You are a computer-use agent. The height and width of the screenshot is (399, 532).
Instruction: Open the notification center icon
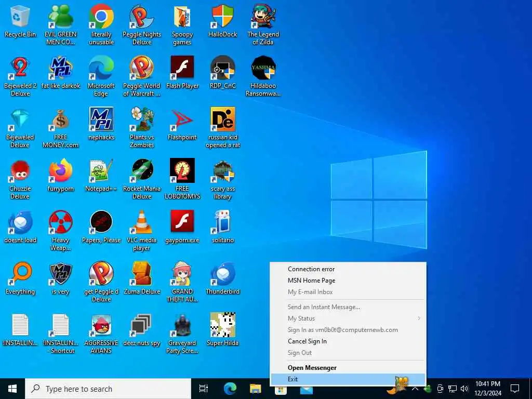pos(515,389)
